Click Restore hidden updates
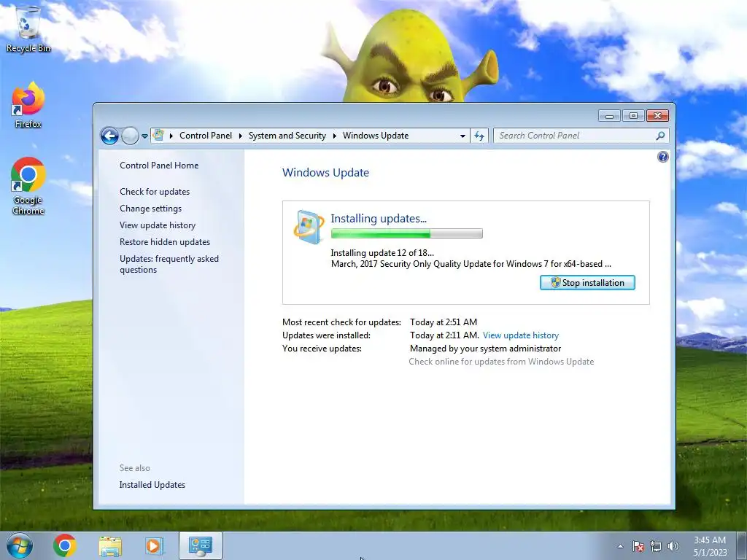Image resolution: width=747 pixels, height=560 pixels. pyautogui.click(x=165, y=242)
